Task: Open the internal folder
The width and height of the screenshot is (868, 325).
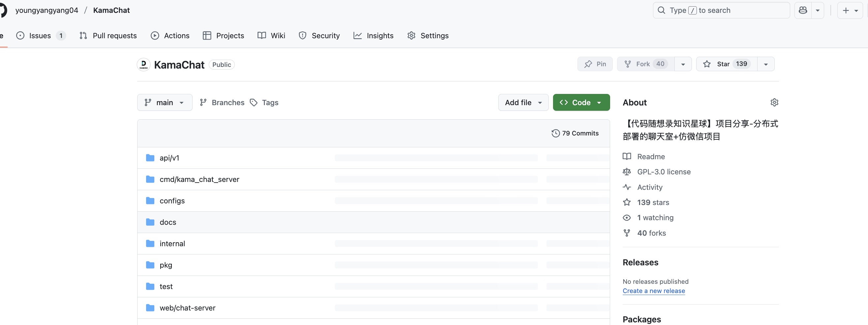Action: click(172, 244)
